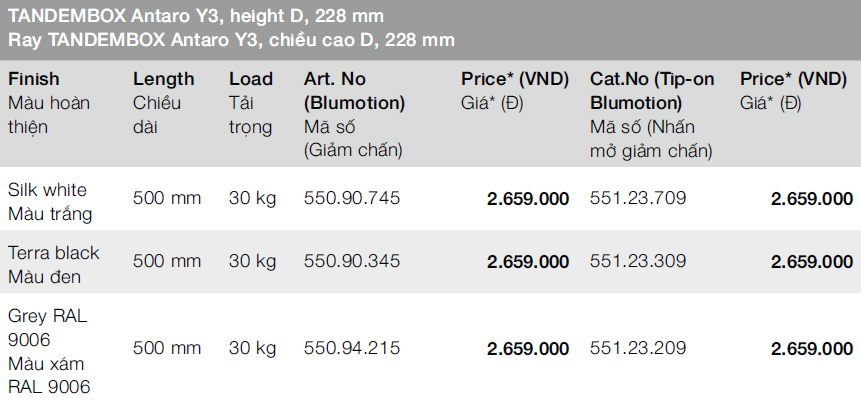Select the 30 kg load in Terra black row
The width and height of the screenshot is (861, 402).
252,261
